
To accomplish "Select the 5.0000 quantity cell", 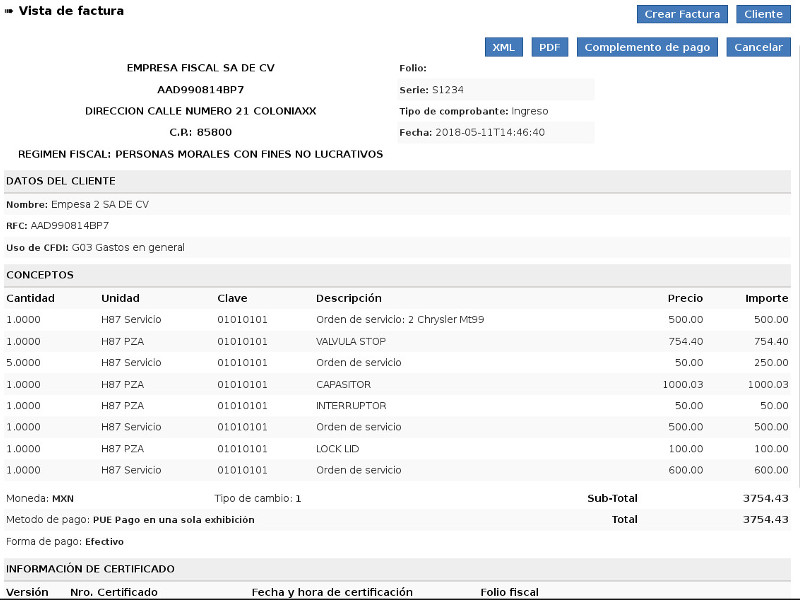I will (x=23, y=363).
